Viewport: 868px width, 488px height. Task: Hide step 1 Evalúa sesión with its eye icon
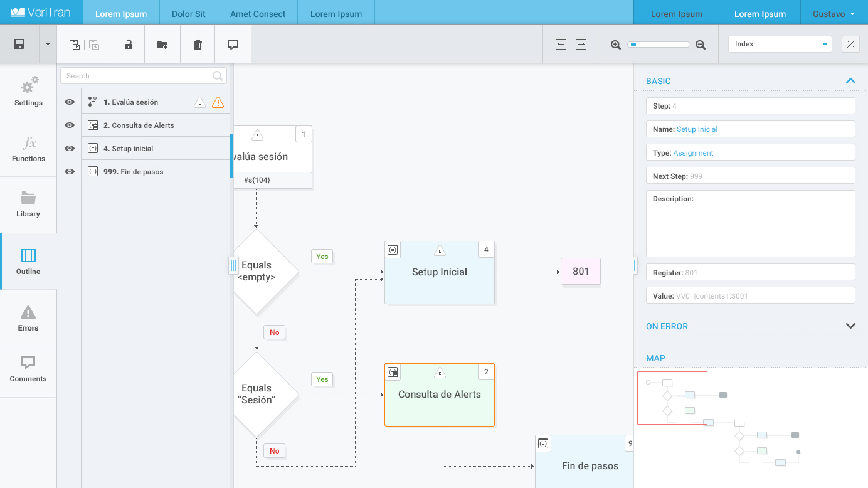70,102
